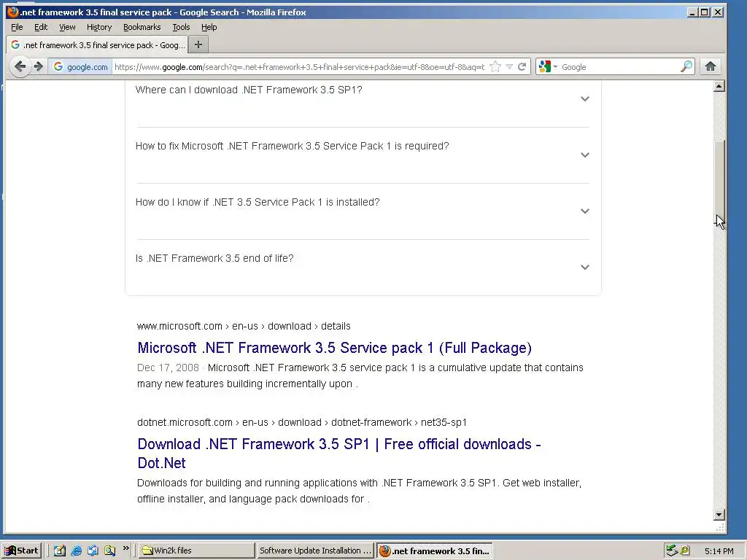Viewport: 747px width, 560px height.
Task: Click the magnifier folder quick launch icon
Action: 109,551
